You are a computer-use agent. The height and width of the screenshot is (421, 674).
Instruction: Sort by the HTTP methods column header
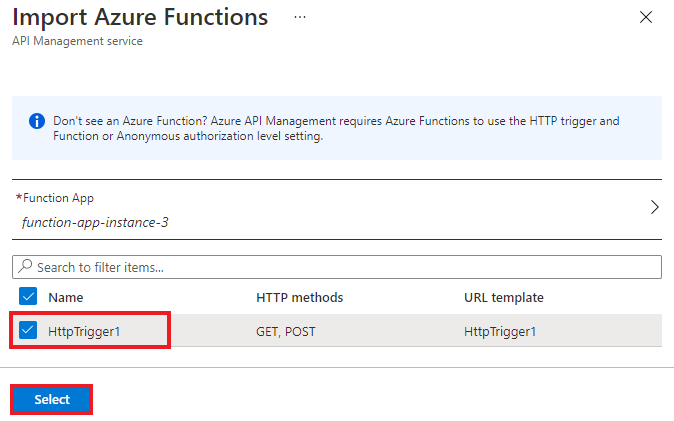[300, 297]
